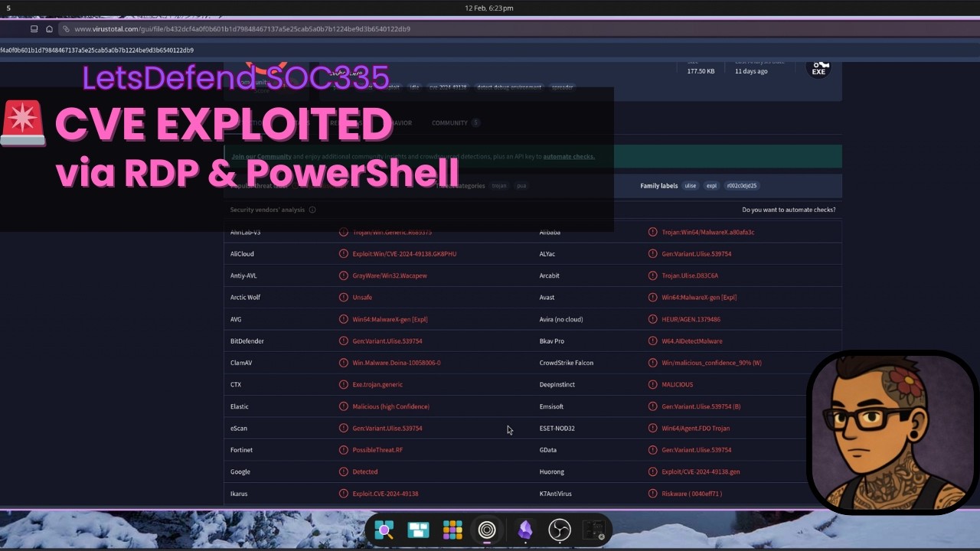The width and height of the screenshot is (980, 551).
Task: Open the site info icon beside the URL
Action: tap(66, 29)
